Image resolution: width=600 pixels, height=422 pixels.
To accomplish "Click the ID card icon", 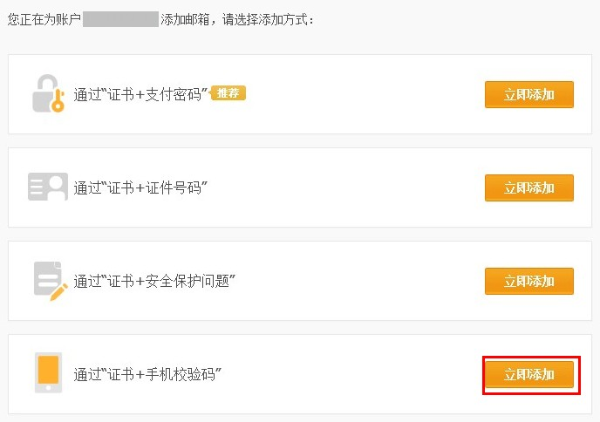I will tap(47, 188).
